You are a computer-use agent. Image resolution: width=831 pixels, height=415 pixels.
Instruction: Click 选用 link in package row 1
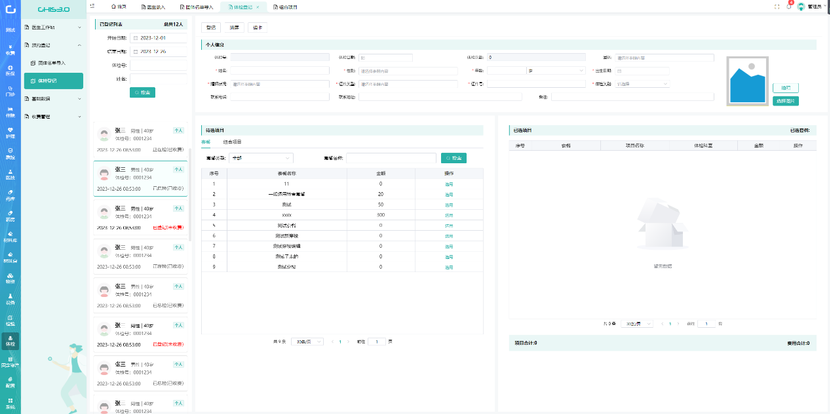pyautogui.click(x=449, y=185)
